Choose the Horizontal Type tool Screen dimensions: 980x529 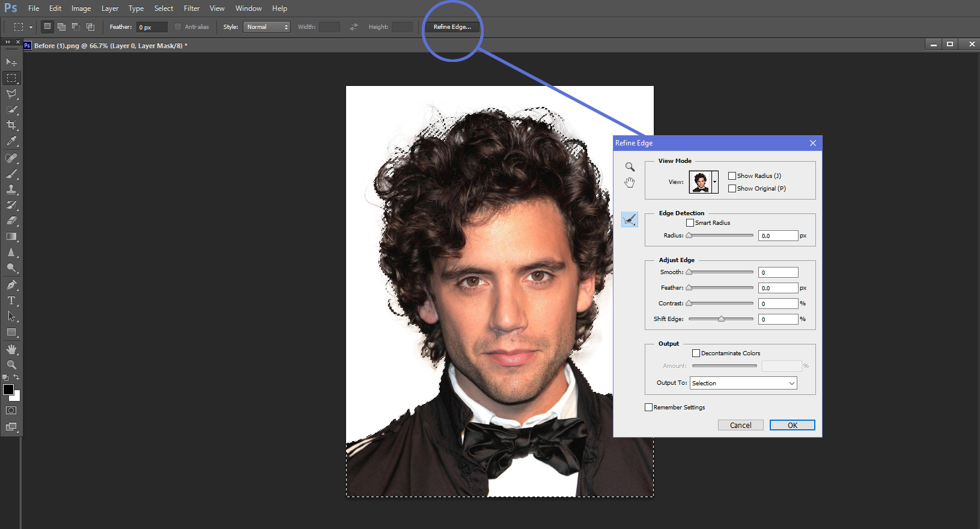point(11,301)
